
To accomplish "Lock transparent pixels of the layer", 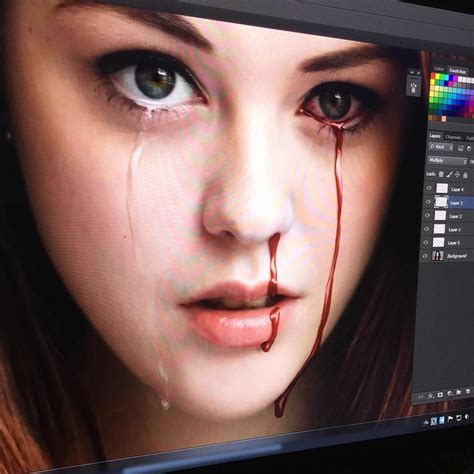I will click(441, 174).
